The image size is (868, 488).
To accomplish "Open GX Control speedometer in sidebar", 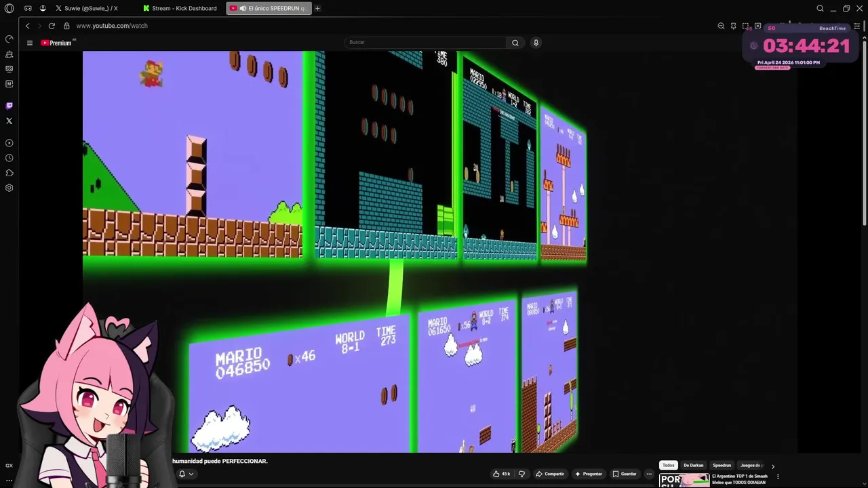I will 9,39.
